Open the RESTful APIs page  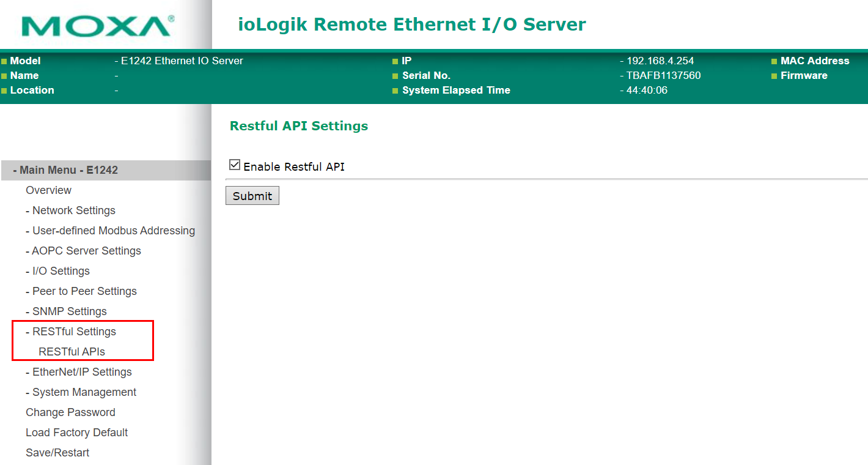[x=72, y=352]
